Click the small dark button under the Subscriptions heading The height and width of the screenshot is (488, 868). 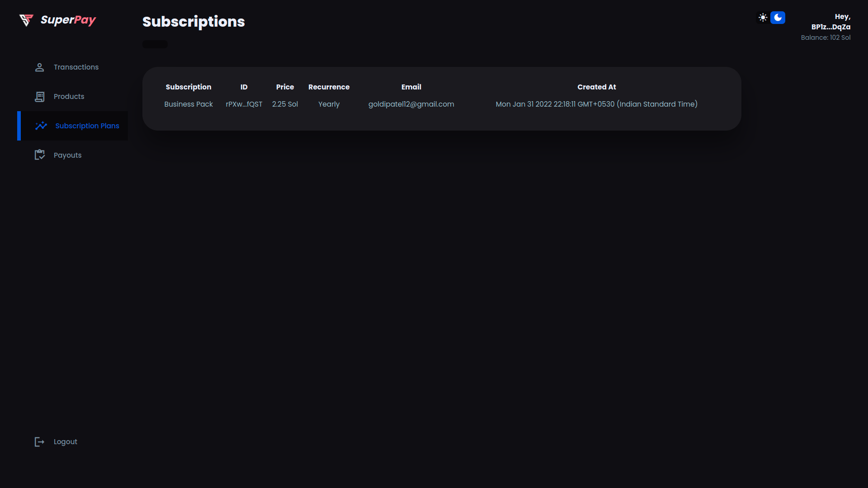(155, 44)
